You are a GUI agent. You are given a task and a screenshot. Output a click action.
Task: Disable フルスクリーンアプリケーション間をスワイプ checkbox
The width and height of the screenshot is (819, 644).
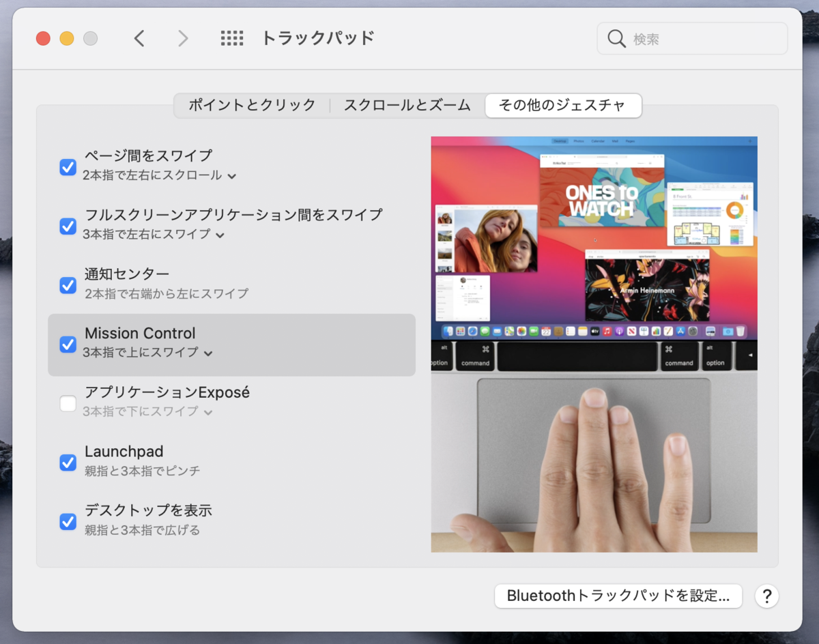(x=68, y=226)
